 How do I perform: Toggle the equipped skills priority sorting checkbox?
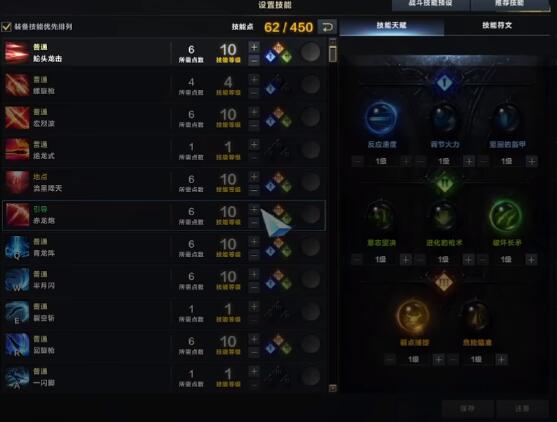[6, 27]
